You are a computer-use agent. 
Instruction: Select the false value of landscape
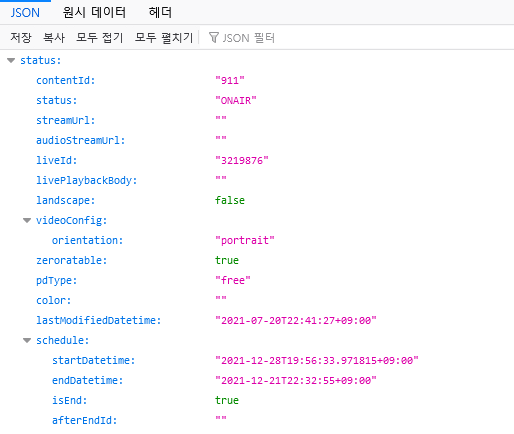tap(230, 200)
